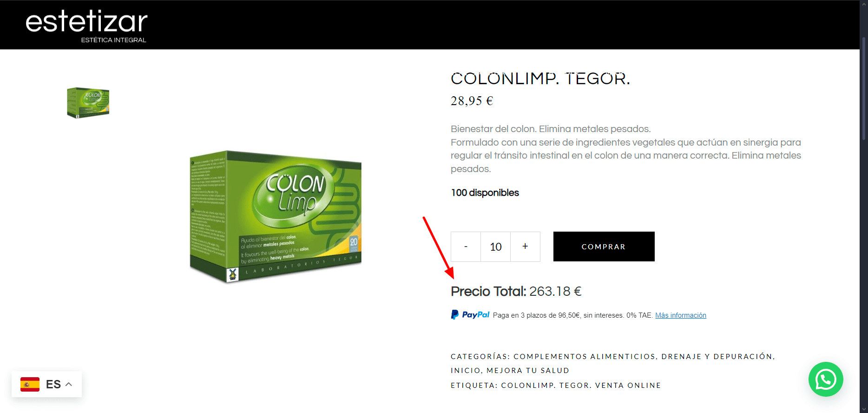Click the Spanish flag icon
Image resolution: width=868 pixels, height=413 pixels.
(30, 384)
